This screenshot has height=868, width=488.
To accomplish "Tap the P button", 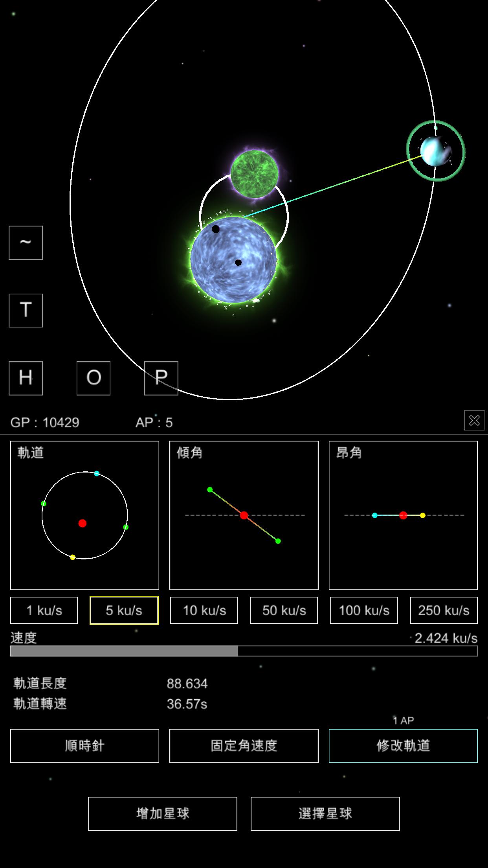I will (x=161, y=378).
